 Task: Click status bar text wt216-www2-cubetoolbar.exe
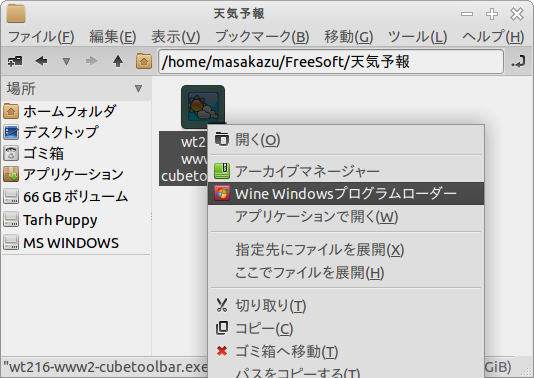pyautogui.click(x=105, y=367)
